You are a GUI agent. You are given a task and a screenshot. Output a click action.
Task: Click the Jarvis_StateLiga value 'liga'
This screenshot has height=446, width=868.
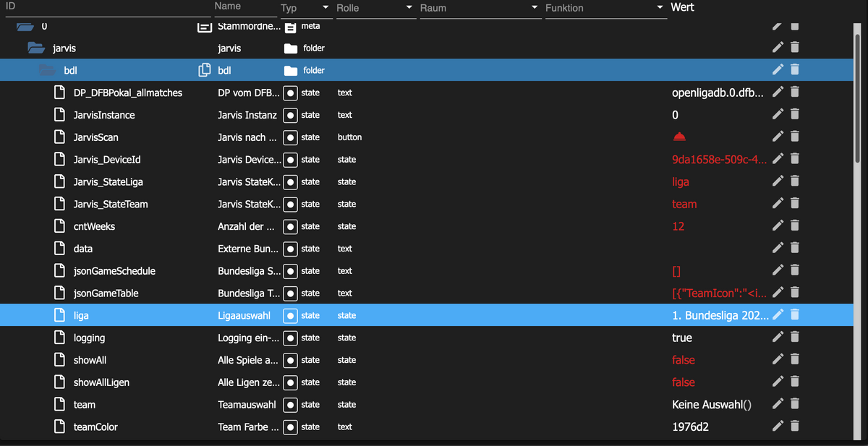(681, 182)
